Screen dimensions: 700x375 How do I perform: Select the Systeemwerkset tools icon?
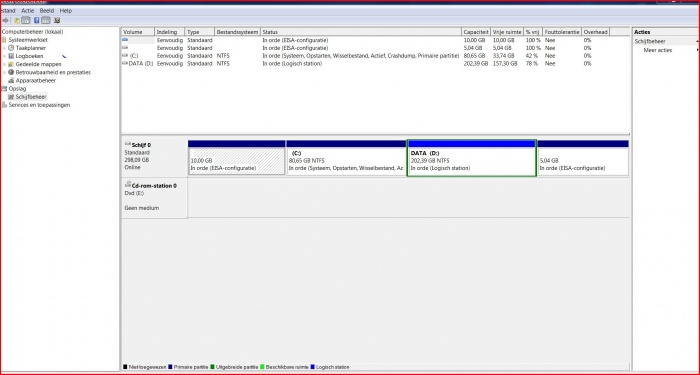coord(5,40)
